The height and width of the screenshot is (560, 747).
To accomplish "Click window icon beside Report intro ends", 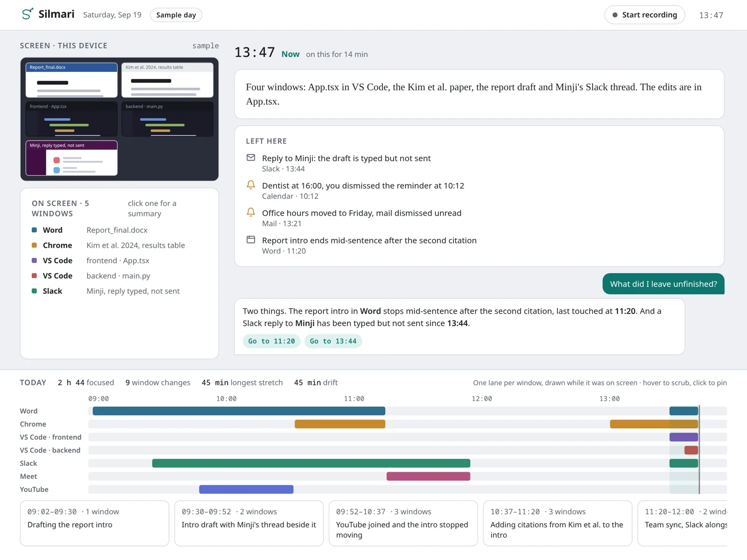I will [x=251, y=240].
